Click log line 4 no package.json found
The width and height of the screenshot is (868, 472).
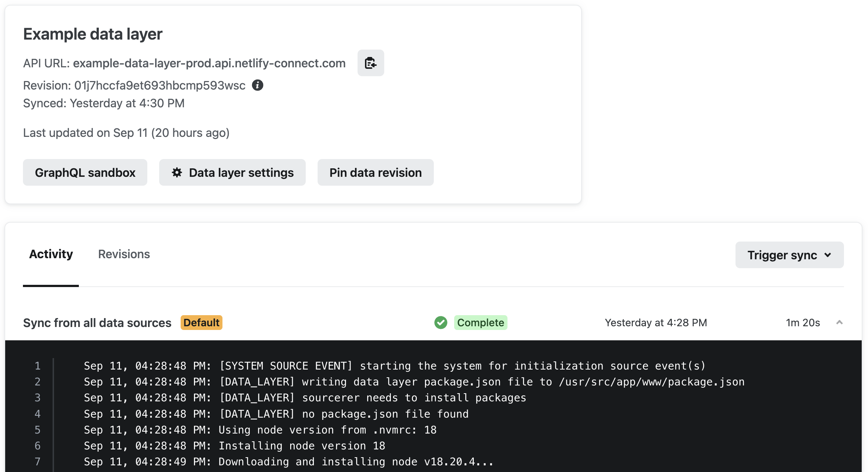click(276, 414)
